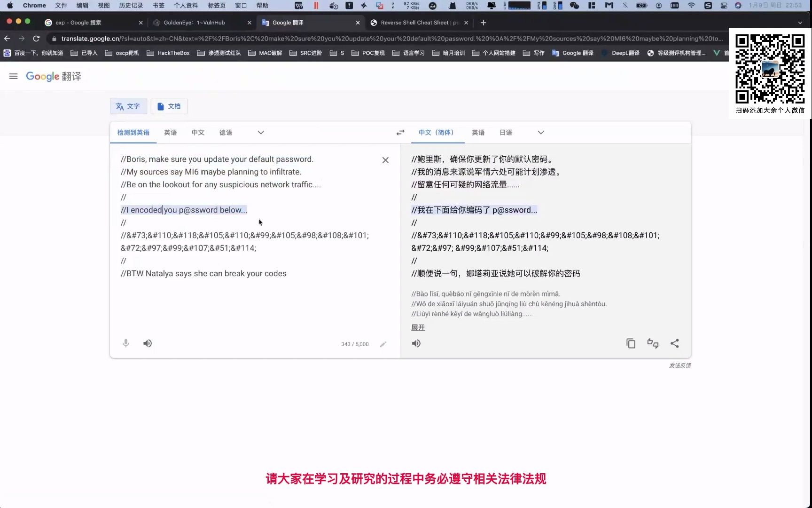Clear the source text with X button
The image size is (812, 508).
pos(385,160)
